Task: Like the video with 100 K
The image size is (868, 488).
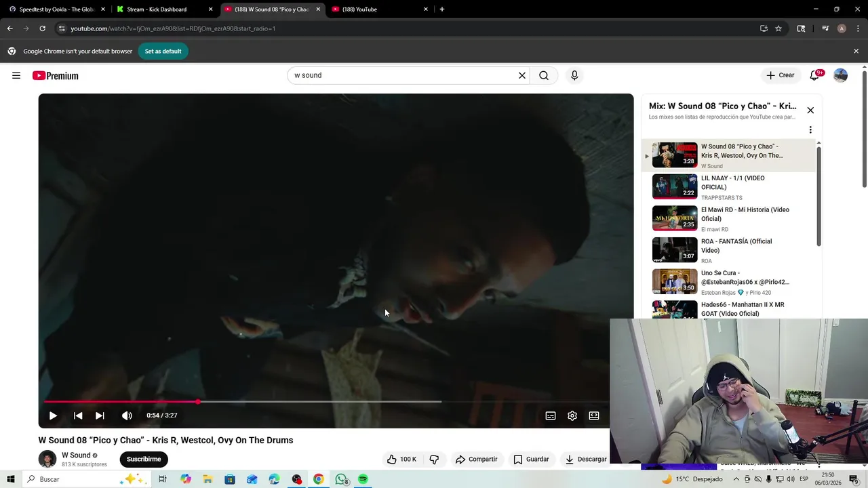Action: 401,459
